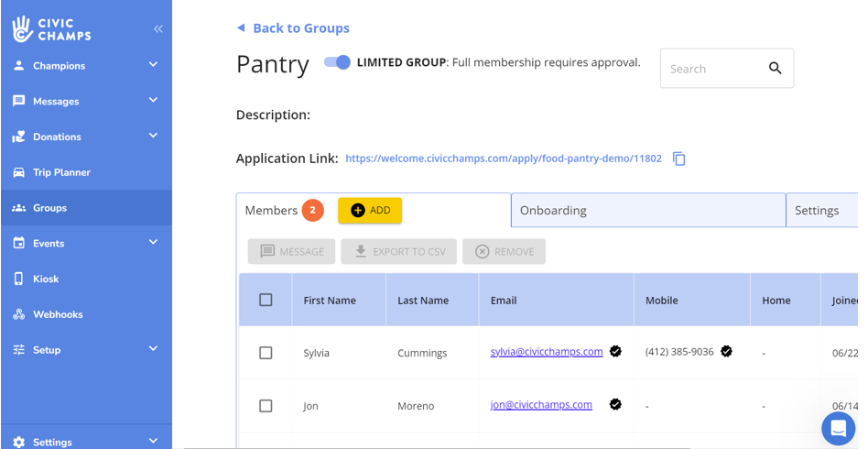This screenshot has height=449, width=868.
Task: Open the Kiosk page in sidebar
Action: tap(46, 279)
